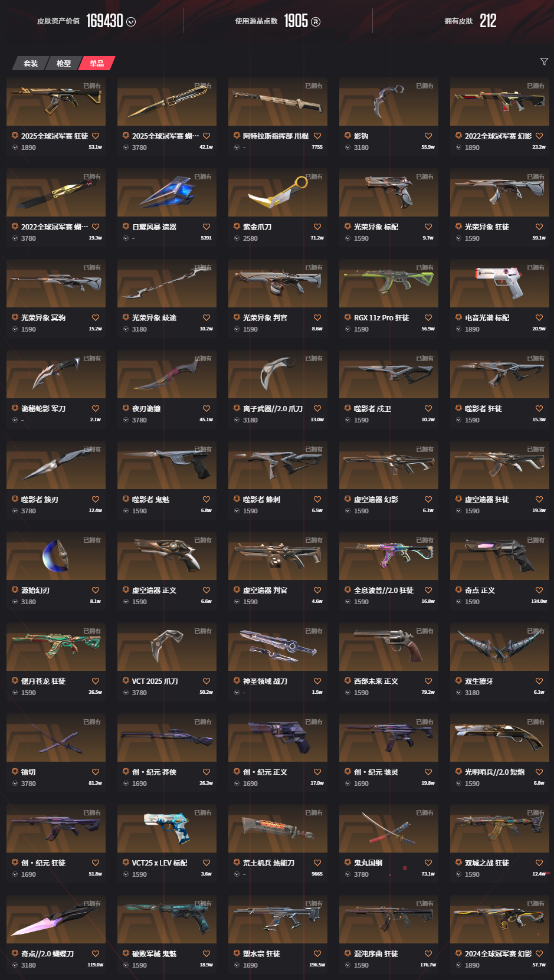Click tier icon beside 西部未来 正义

[x=348, y=681]
